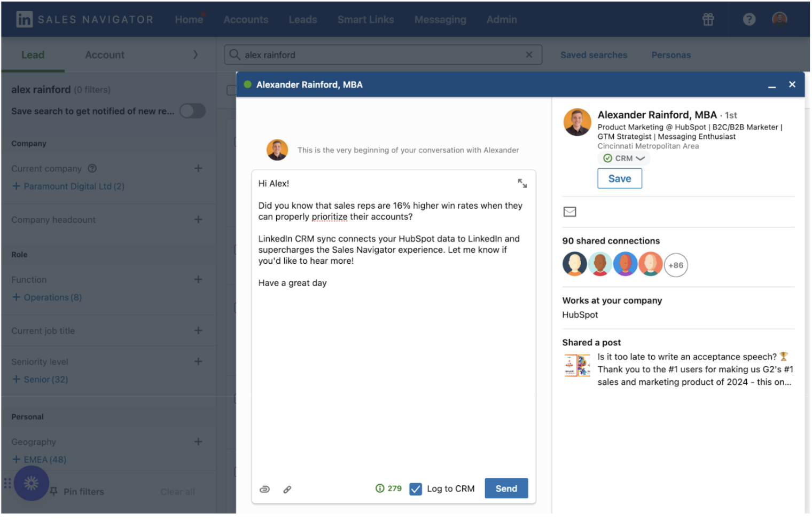
Task: Send the message to Alexander
Action: point(506,489)
